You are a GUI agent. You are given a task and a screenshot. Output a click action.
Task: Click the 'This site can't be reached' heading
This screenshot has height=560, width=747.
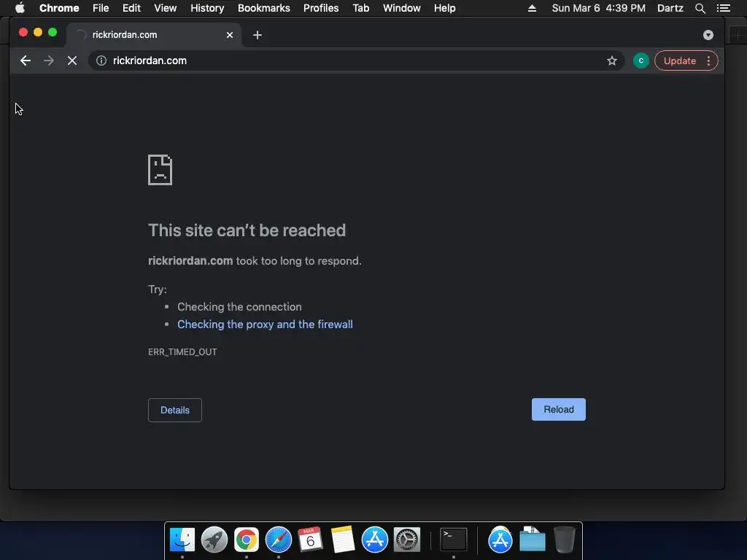tap(247, 230)
